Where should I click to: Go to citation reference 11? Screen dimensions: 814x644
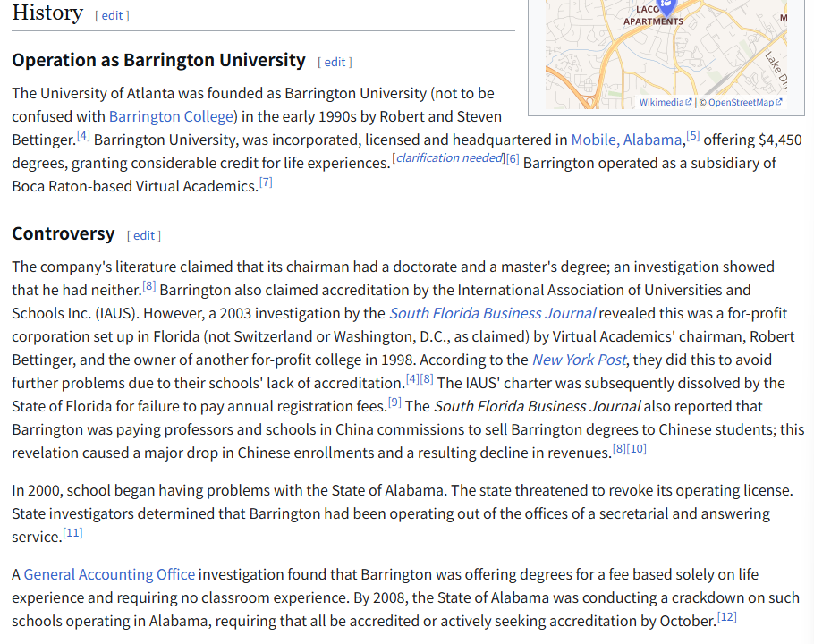click(x=72, y=533)
